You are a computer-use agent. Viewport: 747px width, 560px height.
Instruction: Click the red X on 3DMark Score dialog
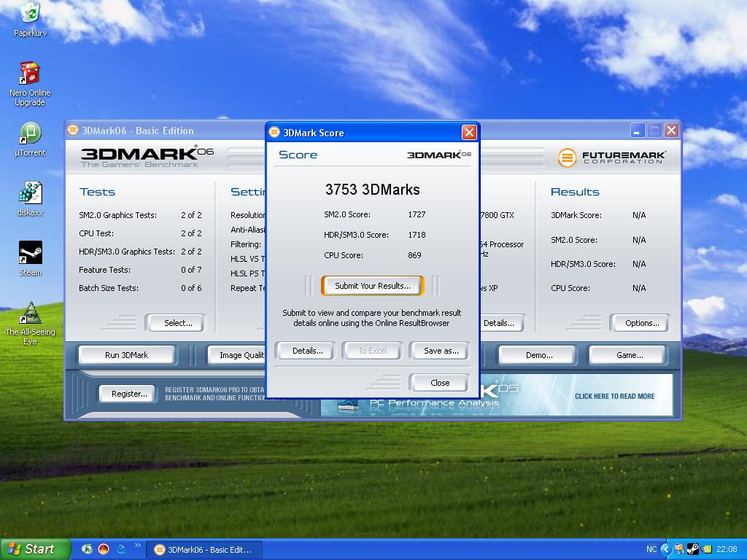click(469, 133)
